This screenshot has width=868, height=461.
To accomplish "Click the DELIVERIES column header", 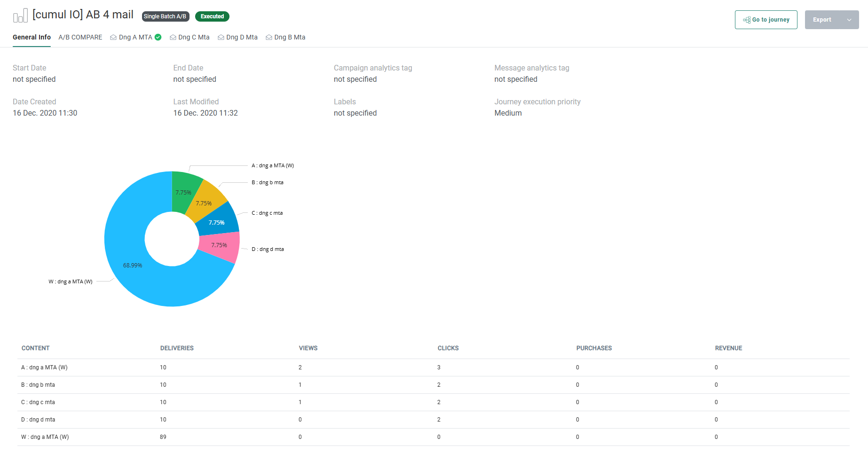I will pyautogui.click(x=177, y=348).
